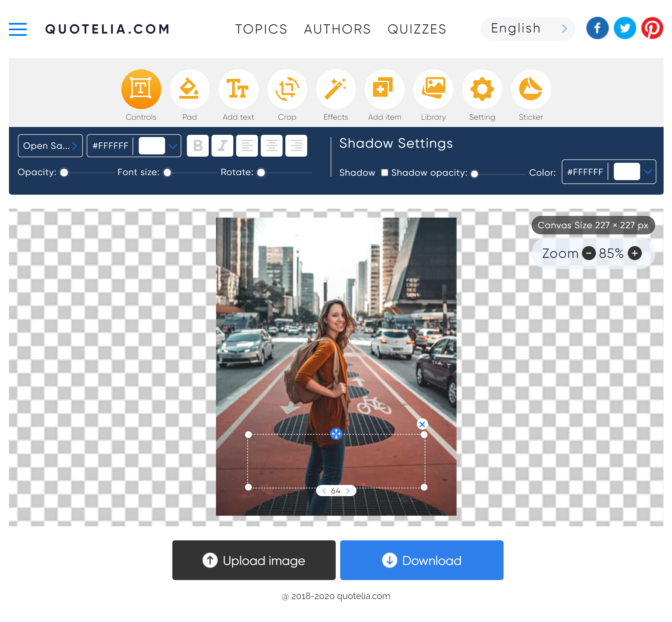
Task: Open the English language selector
Action: tap(528, 29)
